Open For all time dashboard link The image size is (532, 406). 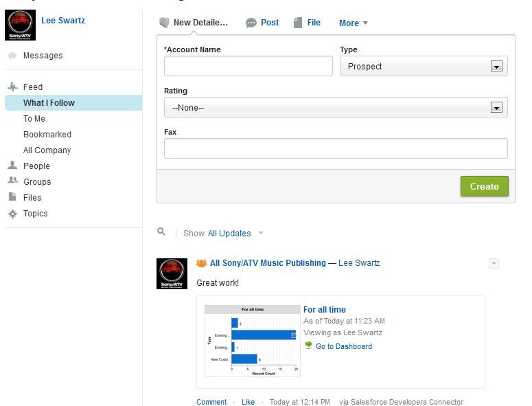[325, 310]
